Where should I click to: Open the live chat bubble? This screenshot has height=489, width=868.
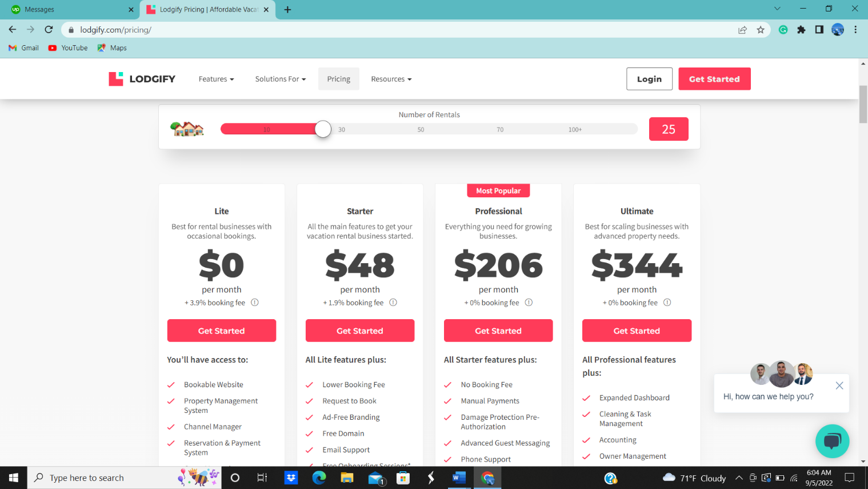pyautogui.click(x=832, y=441)
